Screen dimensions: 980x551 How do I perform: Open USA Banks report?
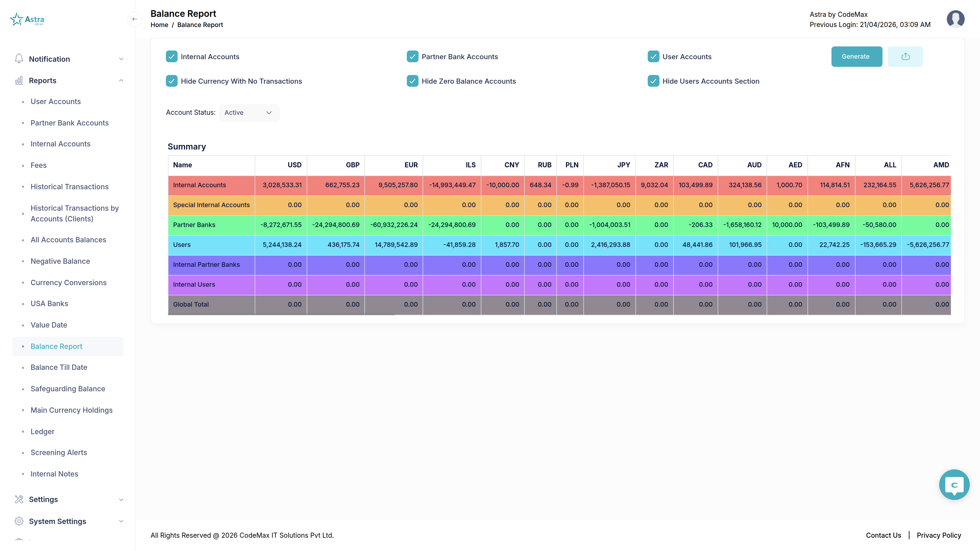tap(50, 304)
